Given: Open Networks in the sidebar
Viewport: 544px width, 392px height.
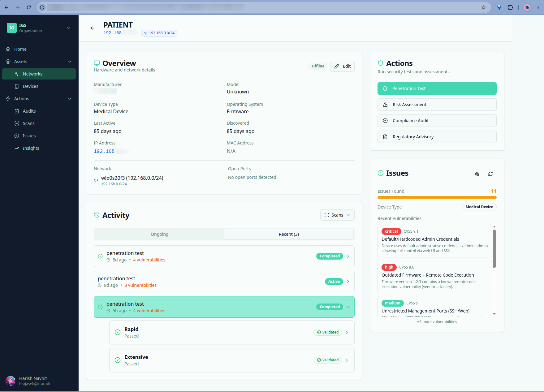Looking at the screenshot, I should click(x=39, y=74).
